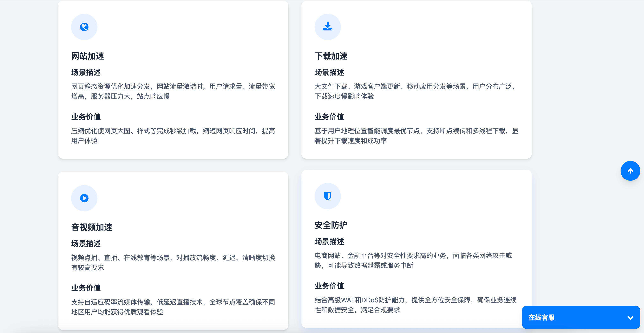Select the 安全防护 heading
Viewport: 644px width, 333px height.
[x=331, y=225]
